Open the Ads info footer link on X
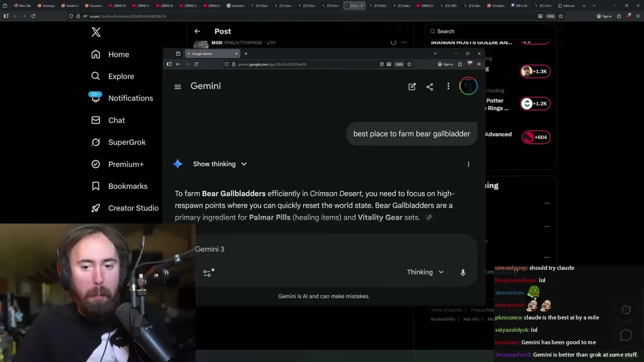Viewport: 644px width, 362px height. pos(471,319)
